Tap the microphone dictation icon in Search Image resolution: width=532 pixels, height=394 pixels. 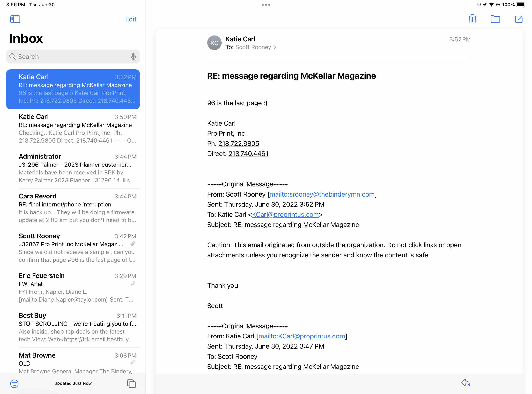(x=133, y=57)
